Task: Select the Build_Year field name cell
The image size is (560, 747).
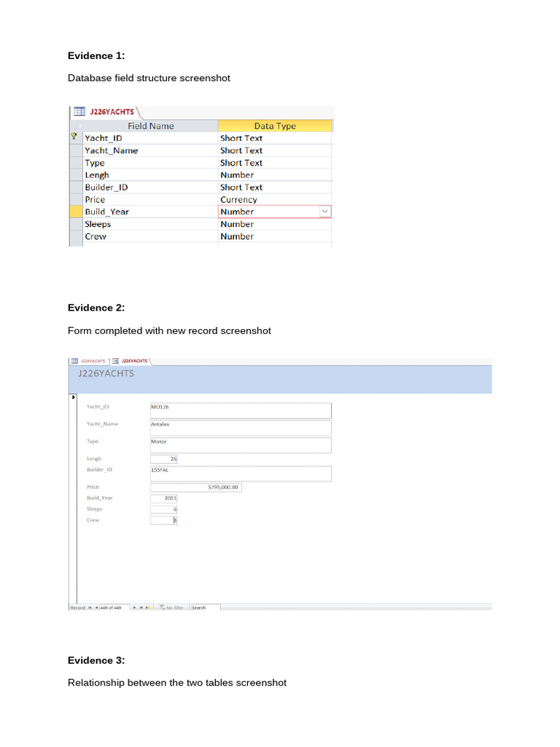Action: 150,212
